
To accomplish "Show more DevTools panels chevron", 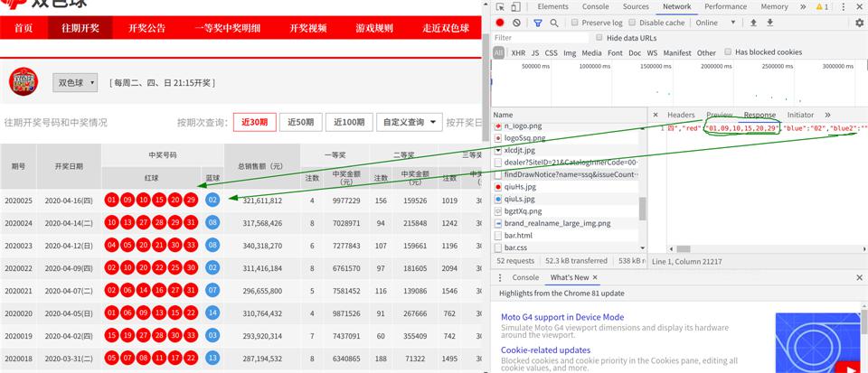I will 803,7.
